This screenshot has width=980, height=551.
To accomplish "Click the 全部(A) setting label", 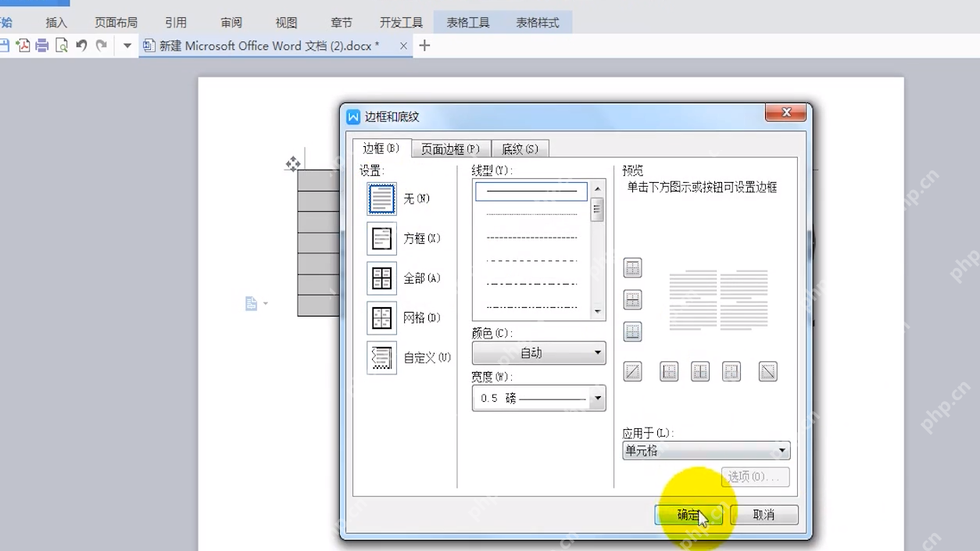I will click(422, 278).
